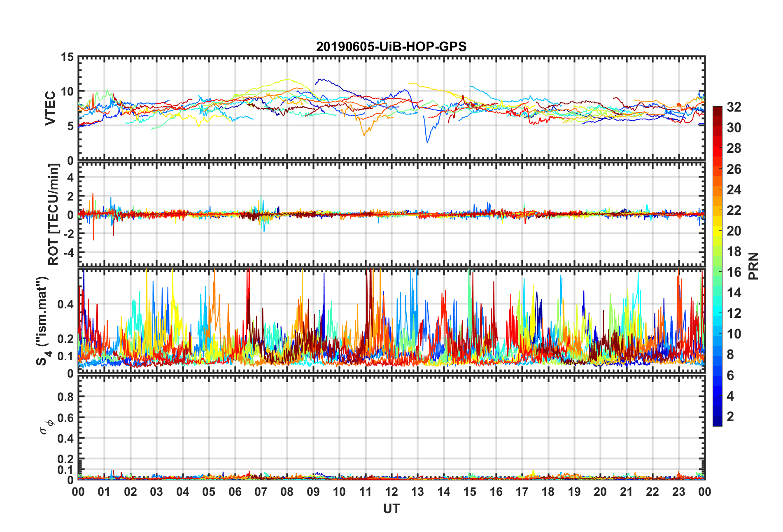Select the "21" UT tick label
The height and width of the screenshot is (532, 783).
(627, 492)
